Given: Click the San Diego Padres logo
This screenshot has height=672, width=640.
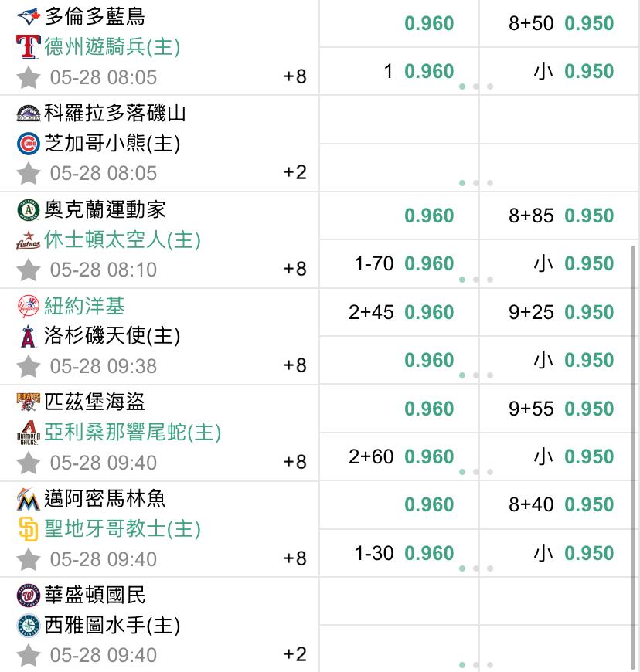Looking at the screenshot, I should [29, 529].
